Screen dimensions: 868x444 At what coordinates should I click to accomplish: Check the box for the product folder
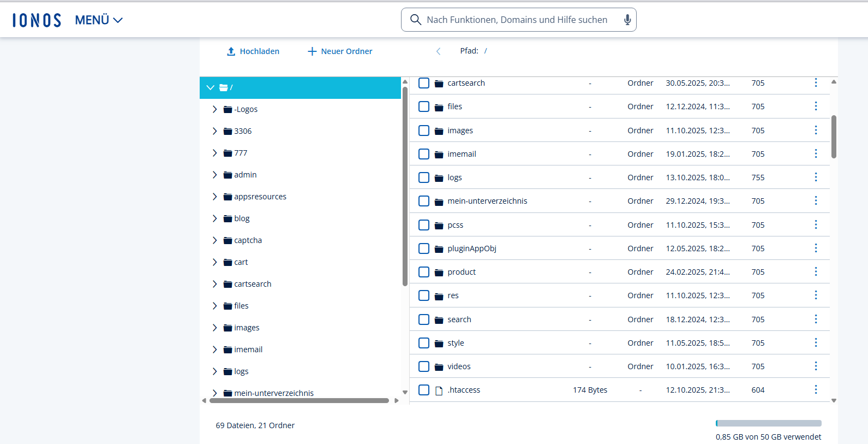click(x=424, y=272)
